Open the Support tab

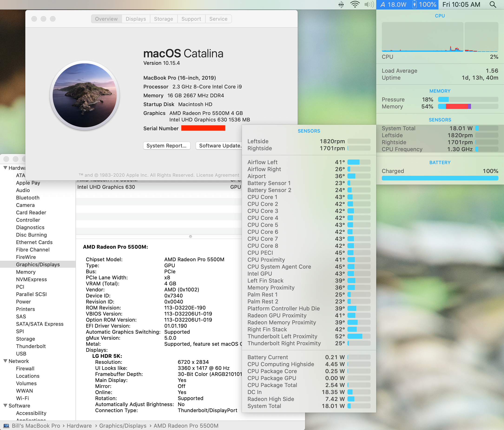click(191, 19)
